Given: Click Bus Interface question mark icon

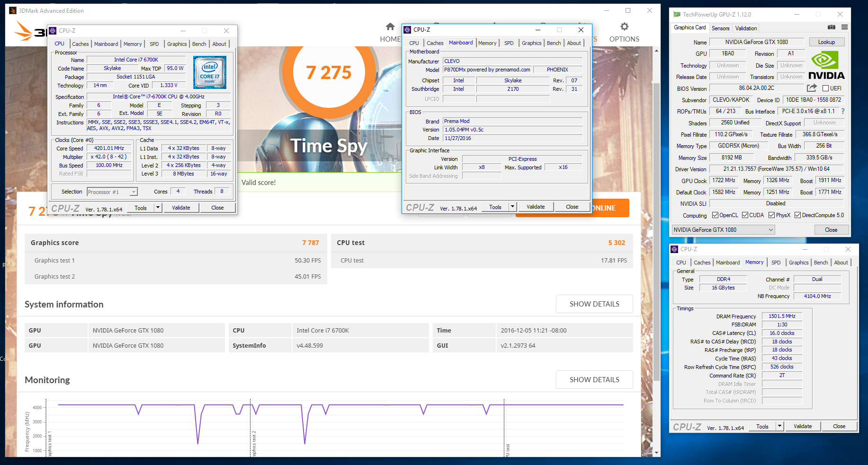Looking at the screenshot, I should 843,111.
